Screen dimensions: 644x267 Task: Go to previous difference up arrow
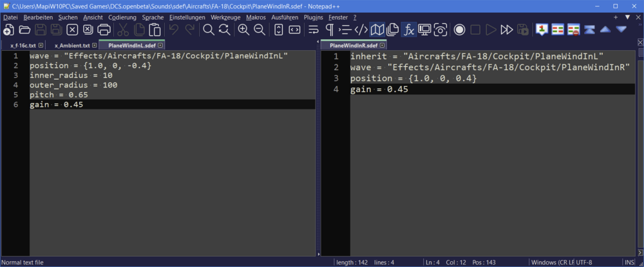605,30
